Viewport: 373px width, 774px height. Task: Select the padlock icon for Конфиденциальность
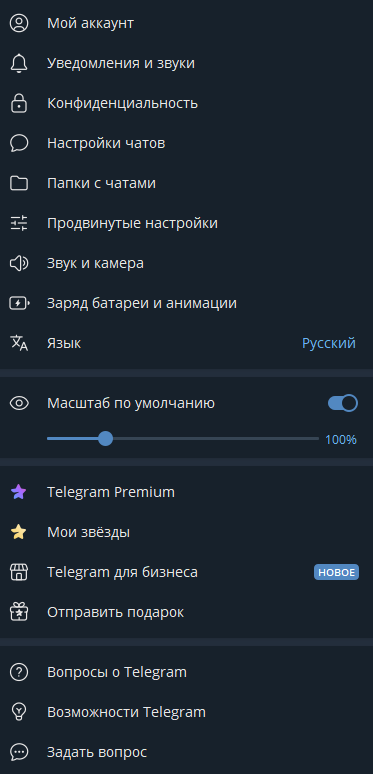(x=19, y=103)
